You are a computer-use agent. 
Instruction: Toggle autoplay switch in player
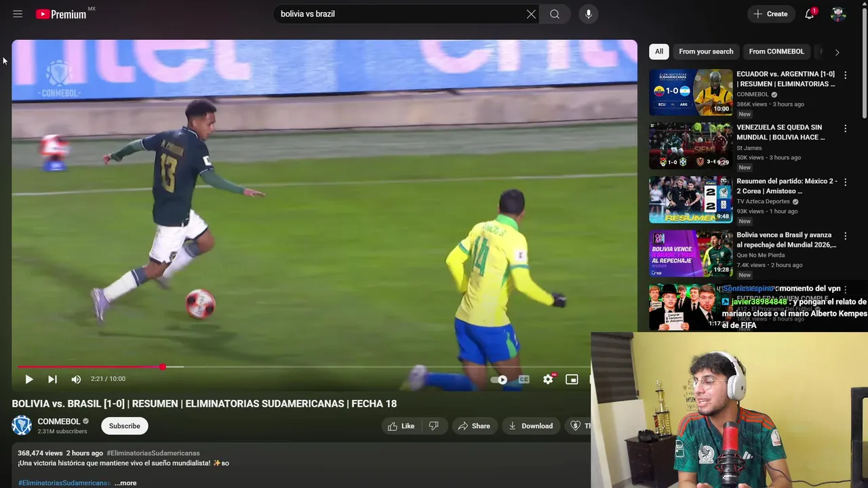tap(500, 380)
